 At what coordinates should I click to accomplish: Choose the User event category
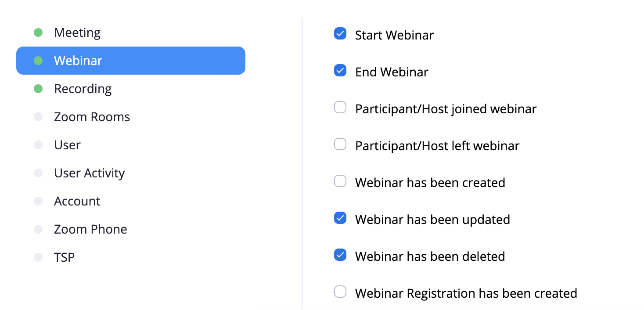click(130, 145)
